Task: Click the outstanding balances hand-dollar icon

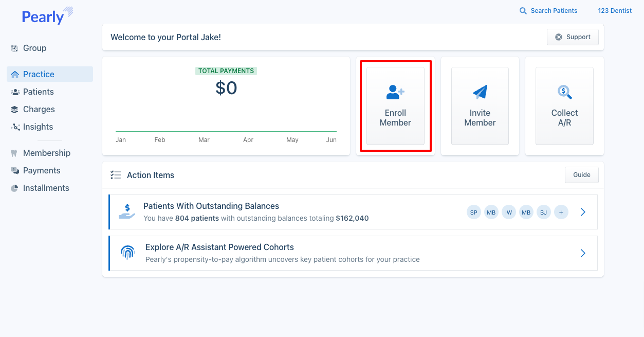Action: 126,211
